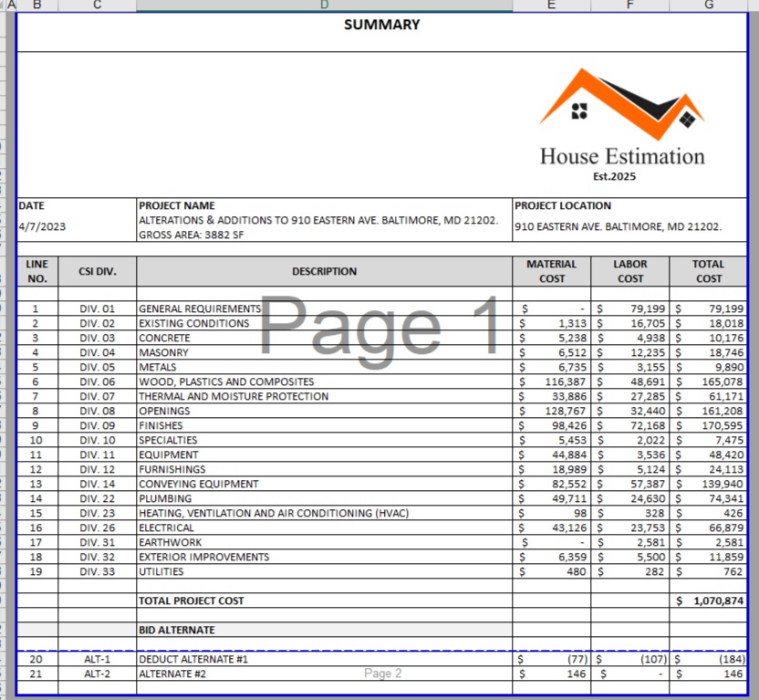The image size is (759, 700).
Task: Click the column F header
Action: click(629, 5)
